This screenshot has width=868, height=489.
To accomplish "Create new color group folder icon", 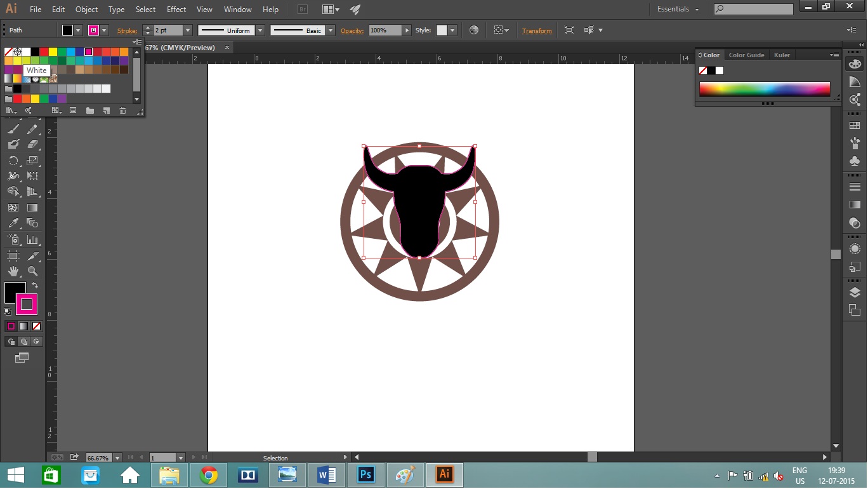I will point(90,111).
